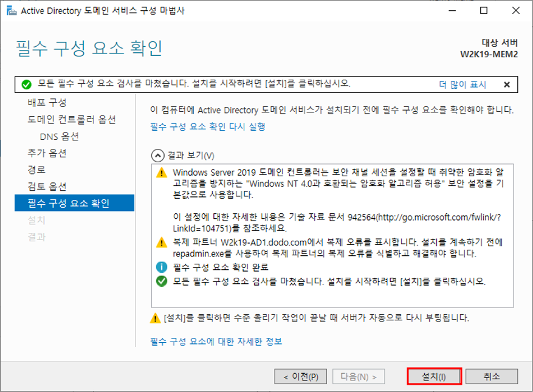Click the blue info icon beside 필수 구성 요소 확인 완료
Viewport: 533px width, 392px height.
(162, 267)
